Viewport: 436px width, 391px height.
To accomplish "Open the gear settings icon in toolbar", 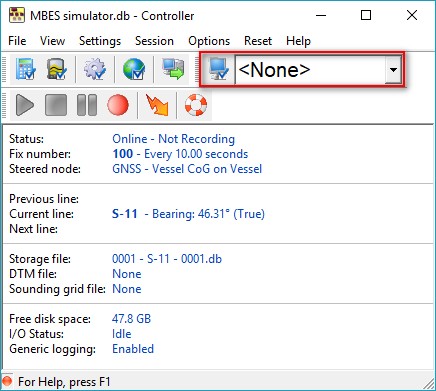I will (95, 69).
